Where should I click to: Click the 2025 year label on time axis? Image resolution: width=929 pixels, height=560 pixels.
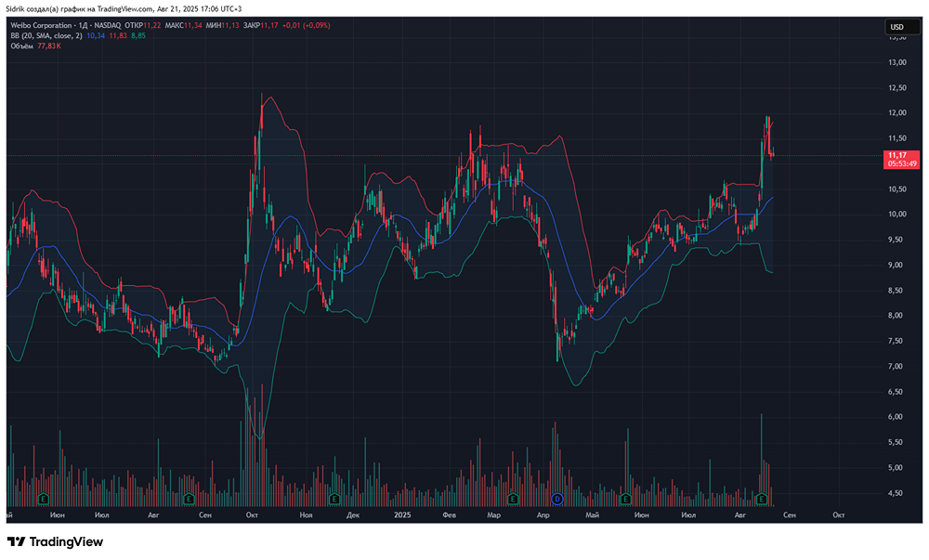(x=402, y=515)
